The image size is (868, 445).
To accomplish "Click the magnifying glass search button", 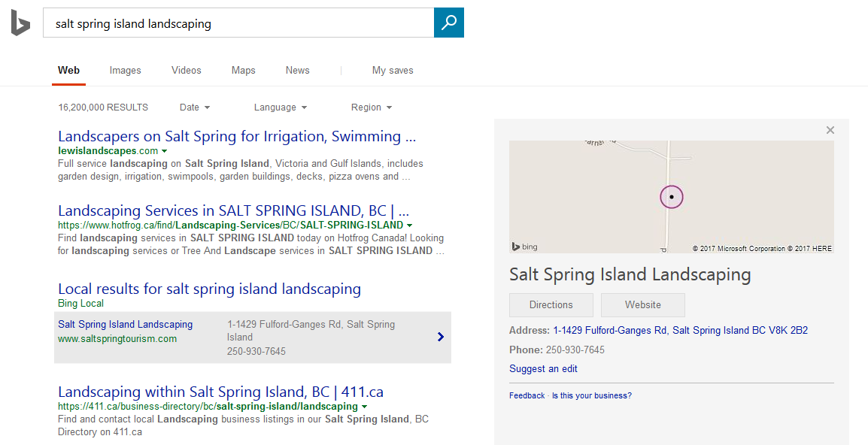I will 449,23.
